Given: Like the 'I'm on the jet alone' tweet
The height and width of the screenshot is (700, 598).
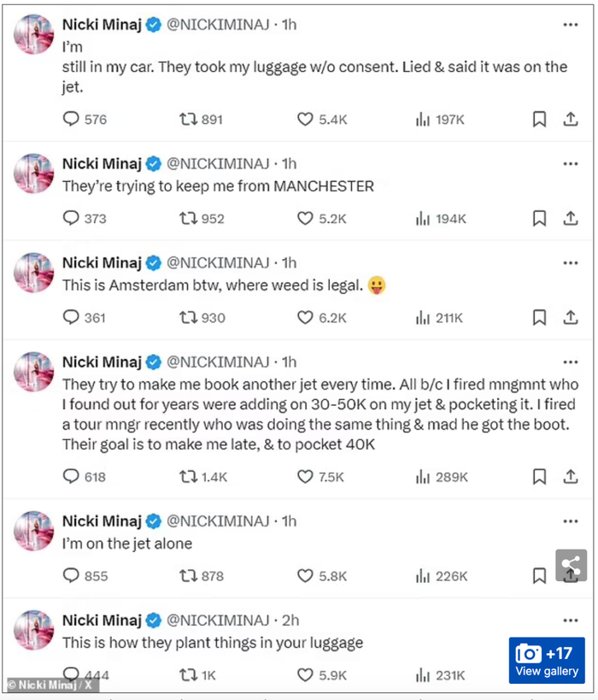Looking at the screenshot, I should click(305, 576).
